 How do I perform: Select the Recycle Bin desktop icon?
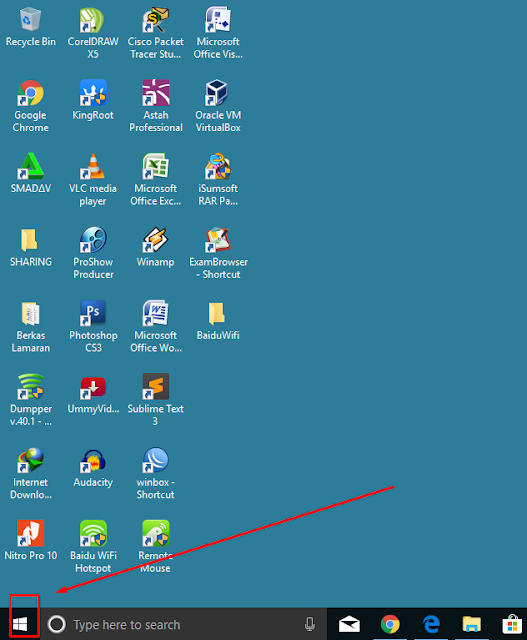(31, 27)
